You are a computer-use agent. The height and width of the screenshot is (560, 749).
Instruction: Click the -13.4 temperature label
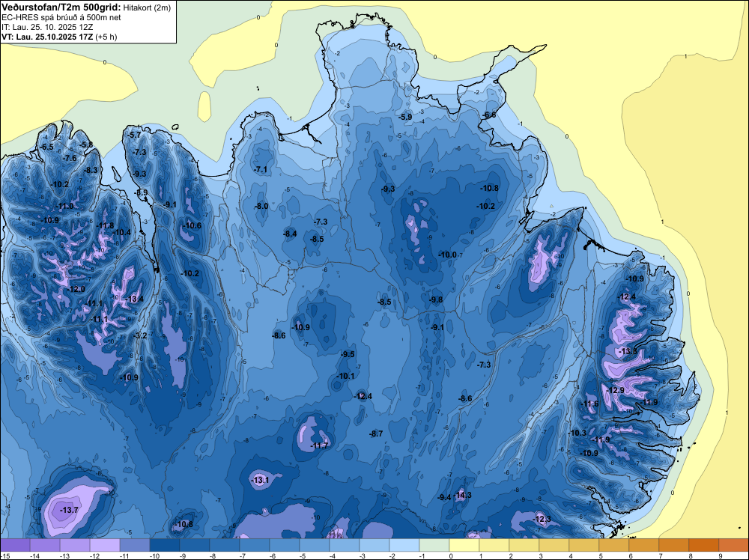[135, 299]
